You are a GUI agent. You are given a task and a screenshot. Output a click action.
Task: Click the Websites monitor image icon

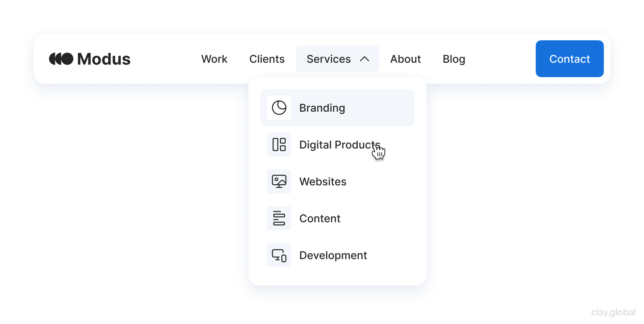[x=279, y=181]
